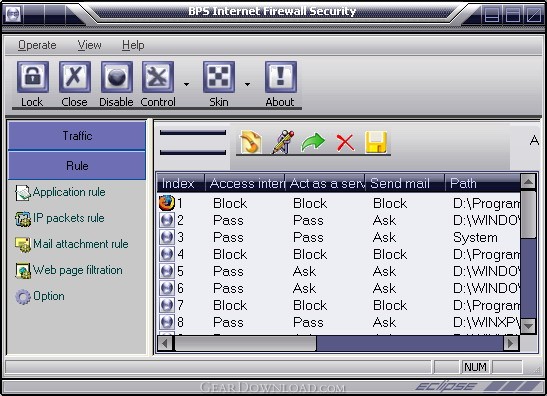Viewport: 547px width, 396px height.
Task: Open the Mail attachment rule link
Action: [81, 244]
